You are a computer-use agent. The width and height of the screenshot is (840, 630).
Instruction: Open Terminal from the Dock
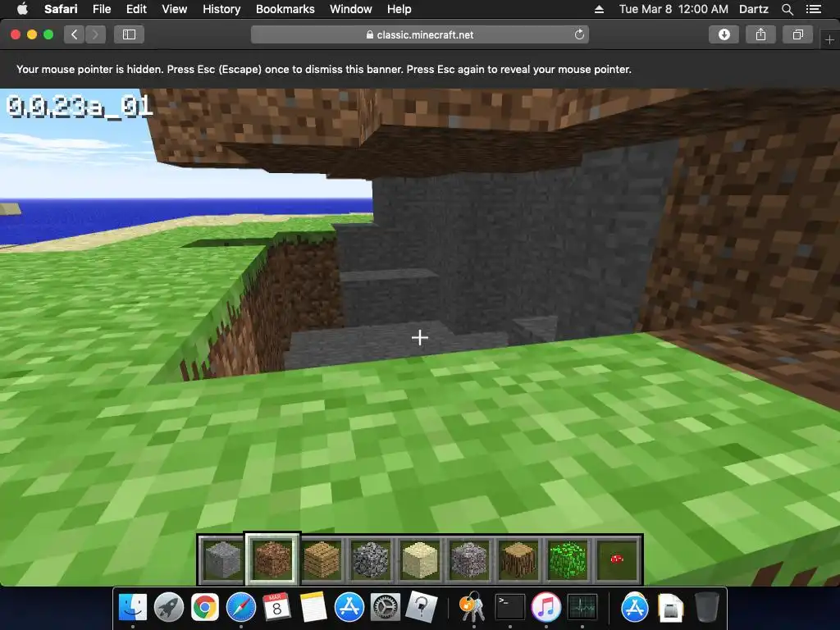[x=509, y=608]
